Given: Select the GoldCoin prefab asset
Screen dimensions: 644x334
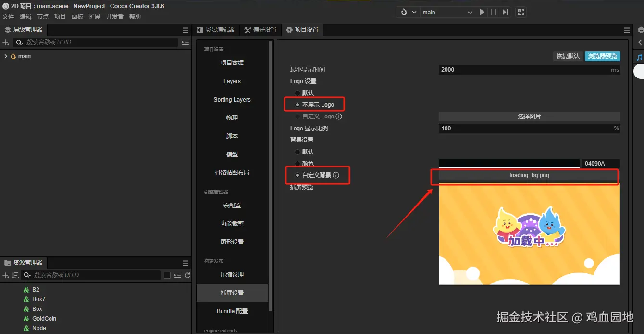Looking at the screenshot, I should tap(44, 319).
